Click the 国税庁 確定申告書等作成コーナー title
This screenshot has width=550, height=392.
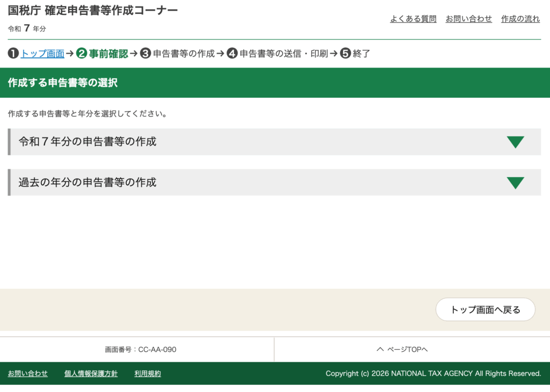(x=91, y=10)
